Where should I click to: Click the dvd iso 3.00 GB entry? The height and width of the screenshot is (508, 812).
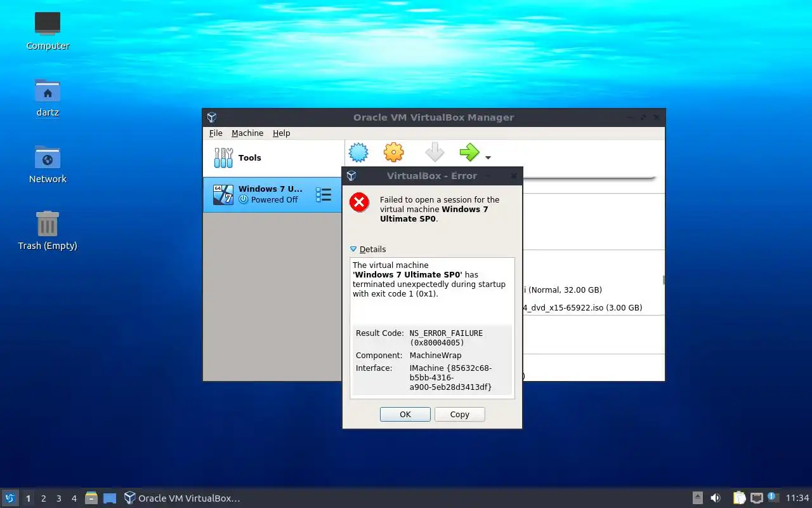[x=582, y=307]
